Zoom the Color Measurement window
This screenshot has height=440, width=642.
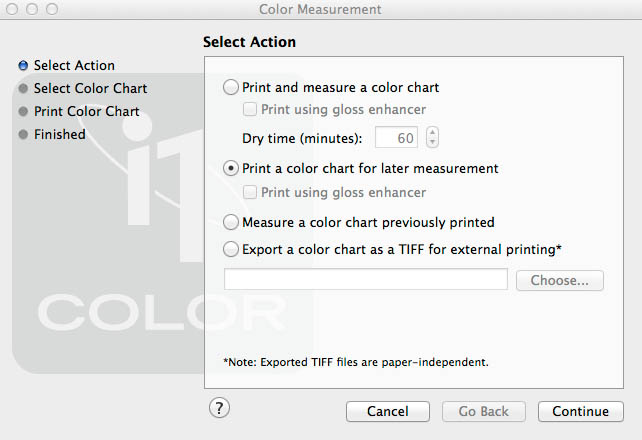coord(51,9)
